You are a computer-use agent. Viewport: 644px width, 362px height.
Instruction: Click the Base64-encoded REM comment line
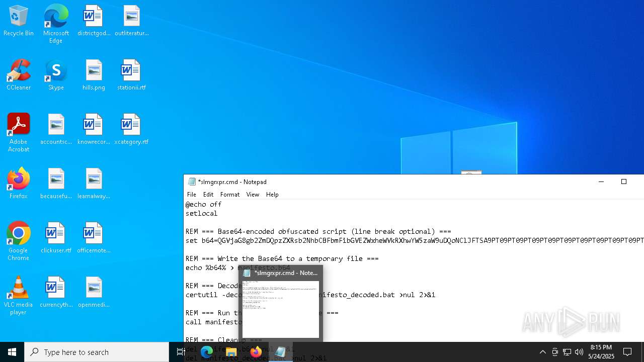(x=318, y=231)
